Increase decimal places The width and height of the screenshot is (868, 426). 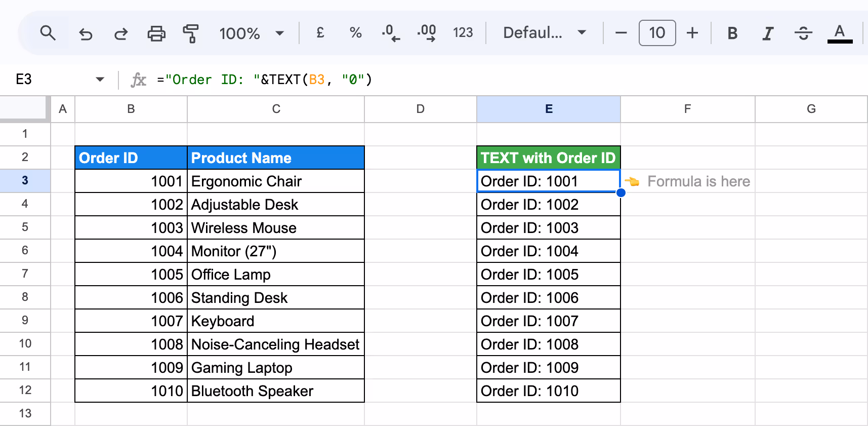(427, 33)
